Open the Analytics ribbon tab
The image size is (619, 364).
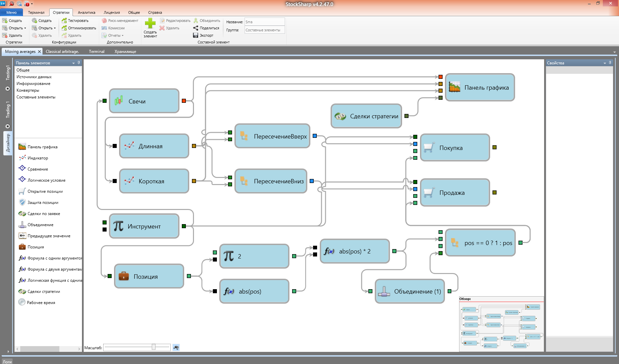[86, 12]
